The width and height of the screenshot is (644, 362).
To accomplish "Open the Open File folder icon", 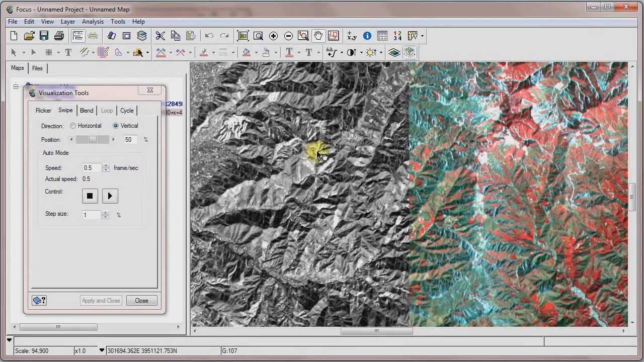I will 29,36.
